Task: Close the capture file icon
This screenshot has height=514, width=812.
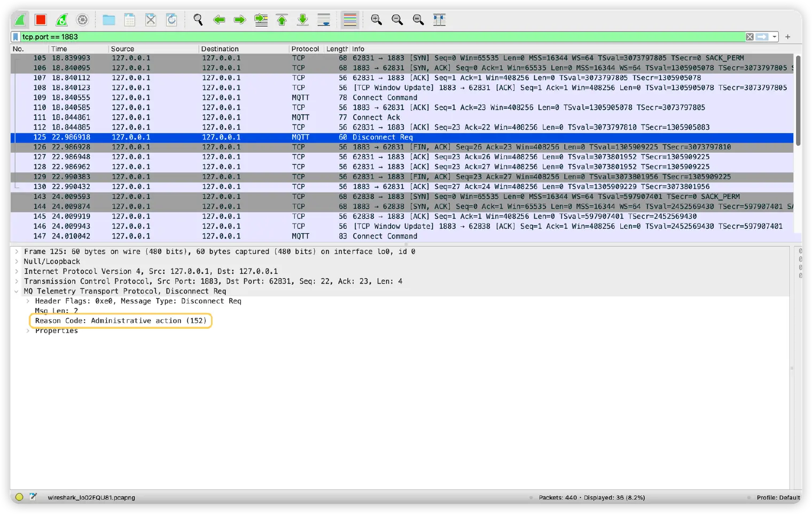Action: click(151, 20)
